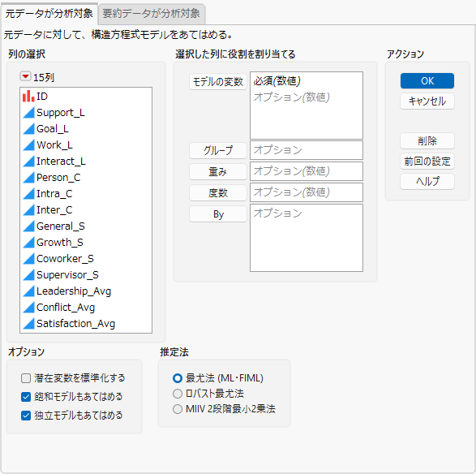Uncheck 独立モデルもあてはめる option
The image size is (476, 474).
tap(26, 416)
